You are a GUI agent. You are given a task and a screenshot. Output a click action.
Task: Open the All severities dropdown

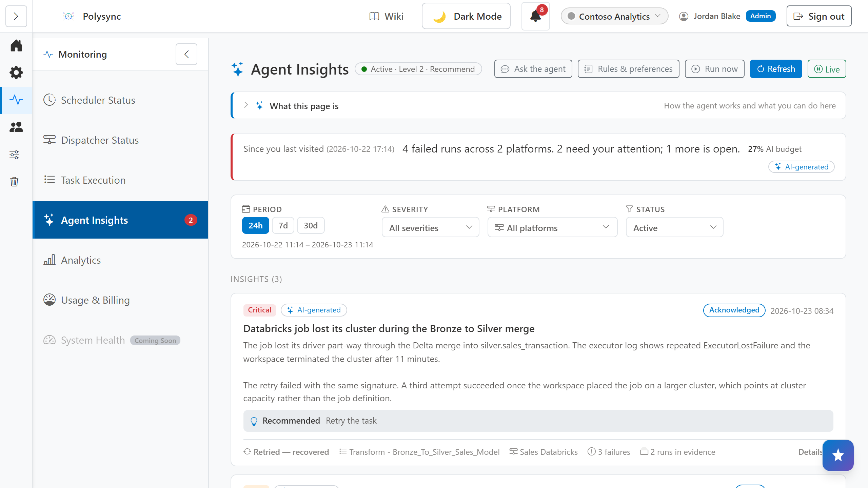[430, 227]
